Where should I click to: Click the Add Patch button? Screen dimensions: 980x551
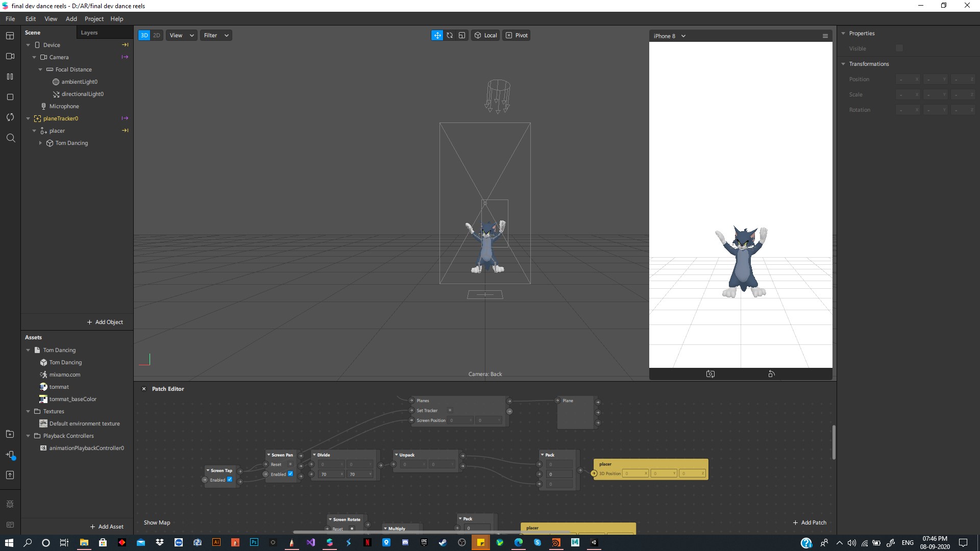click(809, 522)
